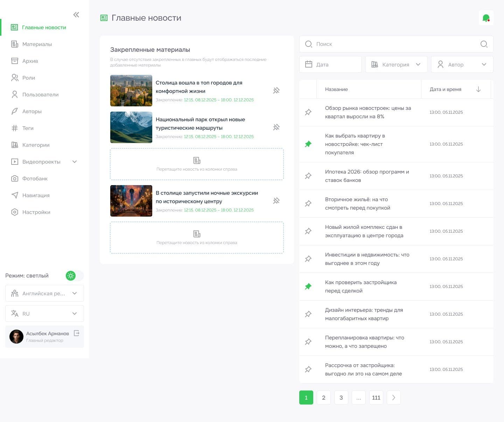Pin 'Новый жилой комплекс сдан' row
The width and height of the screenshot is (504, 422).
[x=308, y=231]
